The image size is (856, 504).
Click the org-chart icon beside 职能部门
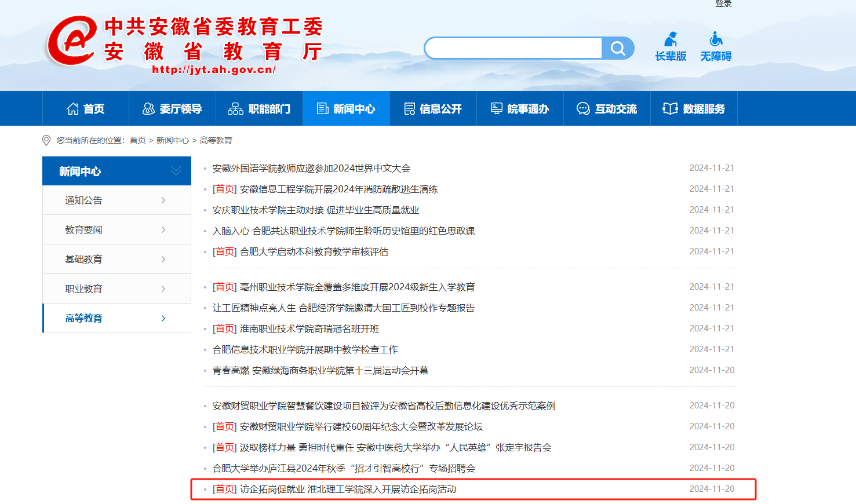point(235,109)
